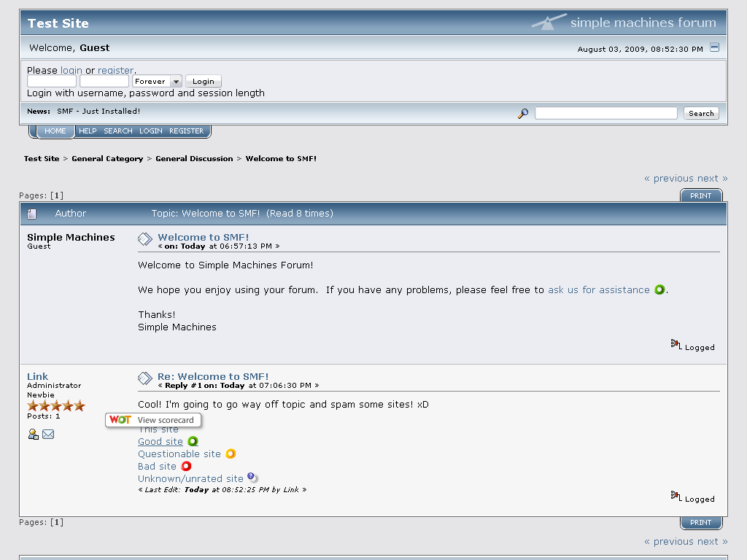
Task: Focus the username input field
Action: click(x=52, y=82)
